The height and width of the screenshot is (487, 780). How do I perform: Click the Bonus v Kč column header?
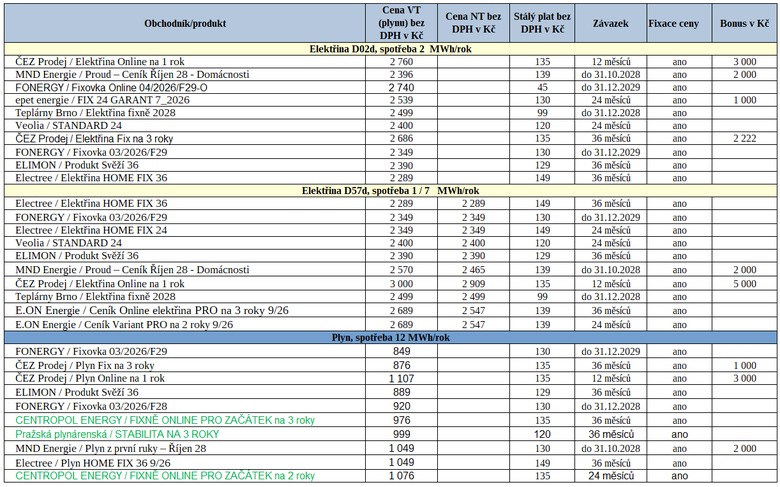[744, 23]
